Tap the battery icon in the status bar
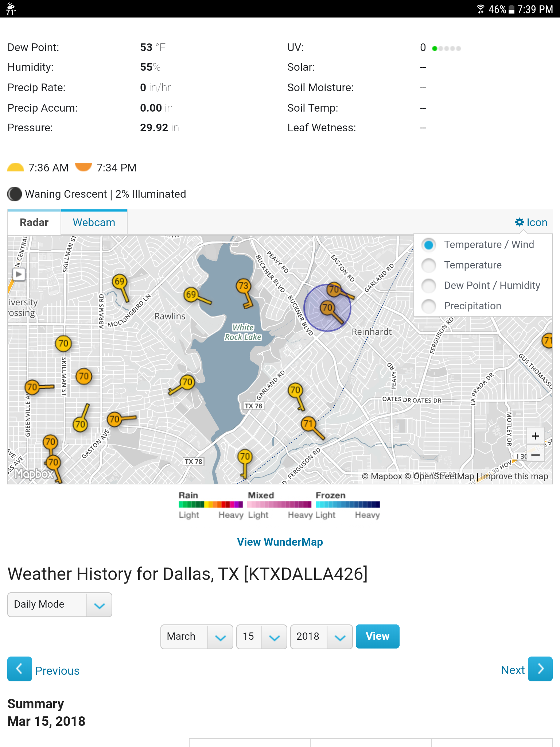This screenshot has height=747, width=560. (x=512, y=9)
